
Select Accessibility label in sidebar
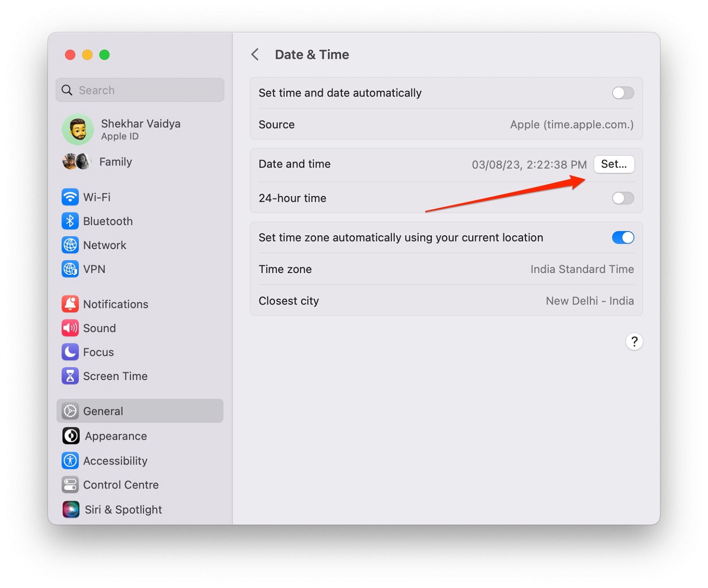(115, 461)
